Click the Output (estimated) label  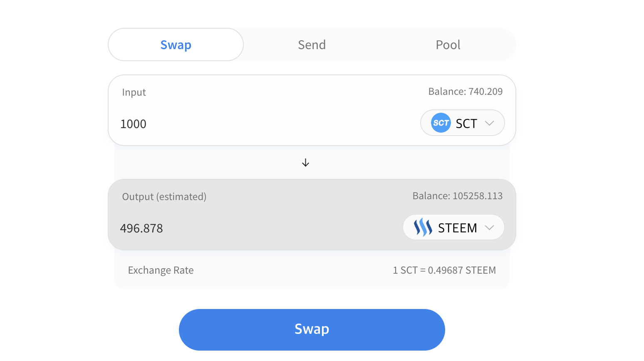[x=164, y=197]
